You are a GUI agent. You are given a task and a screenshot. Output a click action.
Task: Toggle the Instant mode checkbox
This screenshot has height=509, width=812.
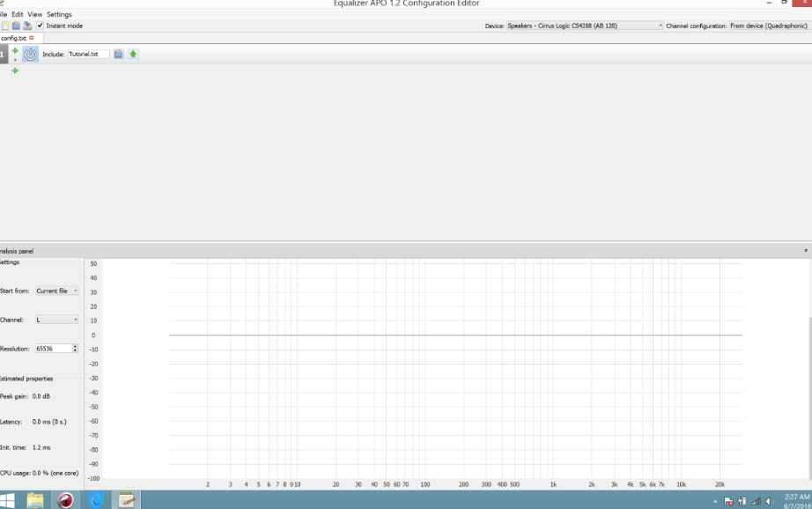tap(40, 26)
